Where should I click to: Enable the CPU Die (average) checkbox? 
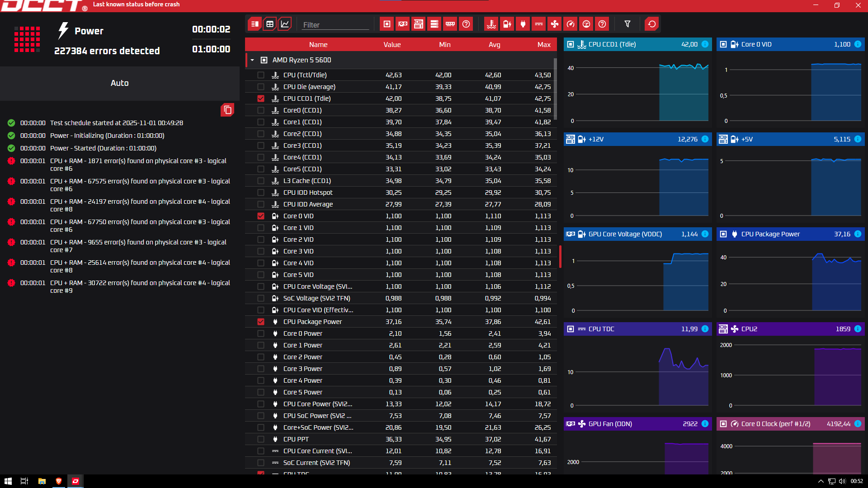click(x=261, y=87)
